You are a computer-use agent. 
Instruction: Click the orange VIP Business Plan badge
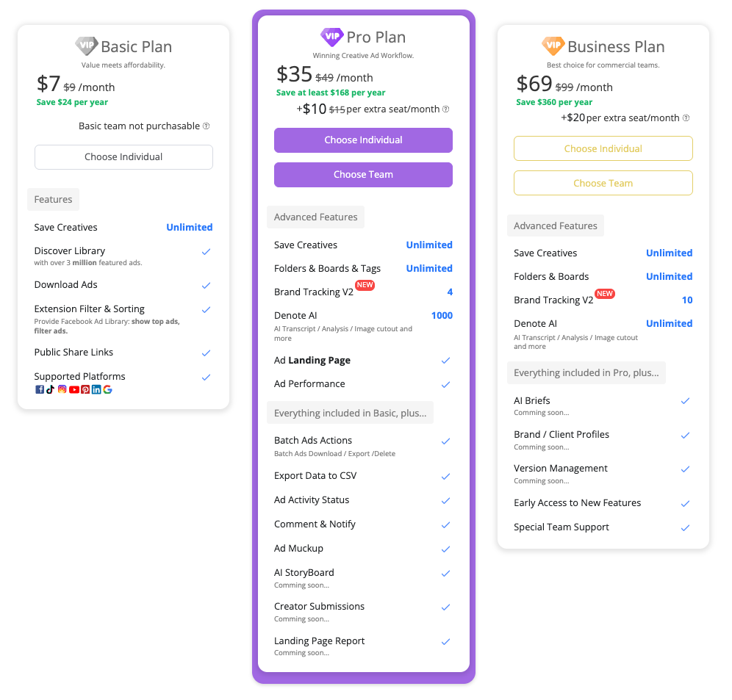(553, 46)
